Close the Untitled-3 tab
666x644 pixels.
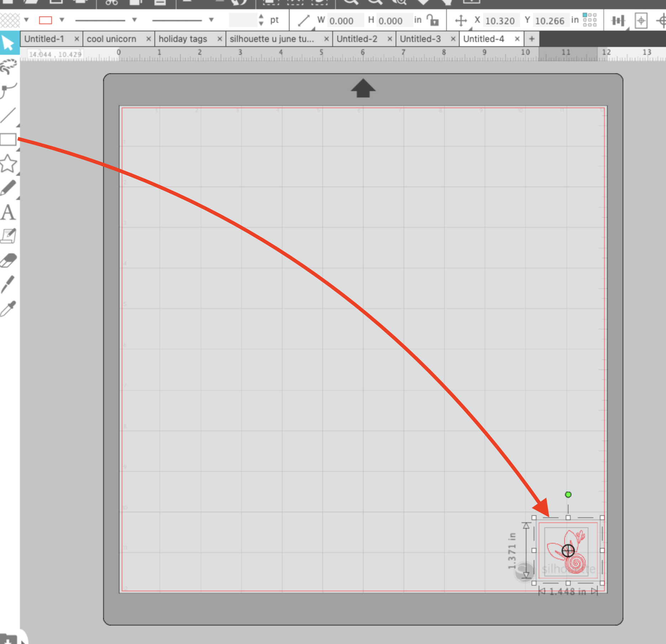click(453, 39)
